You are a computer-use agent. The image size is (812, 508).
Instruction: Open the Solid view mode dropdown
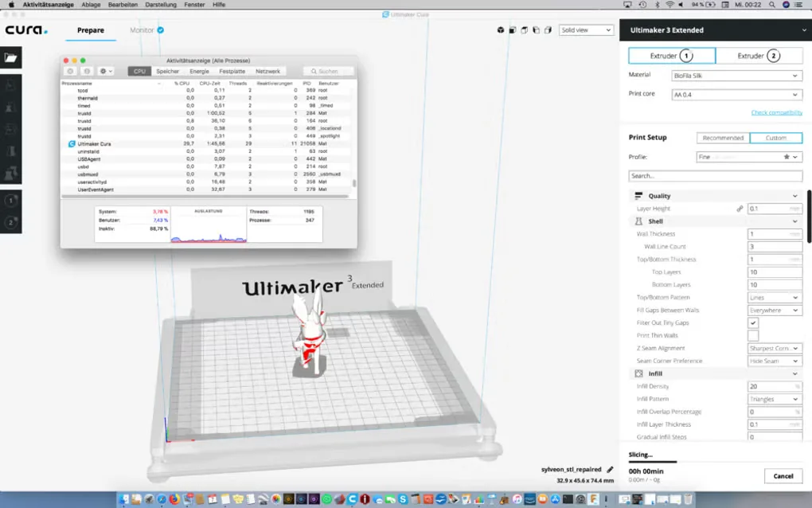(x=586, y=30)
